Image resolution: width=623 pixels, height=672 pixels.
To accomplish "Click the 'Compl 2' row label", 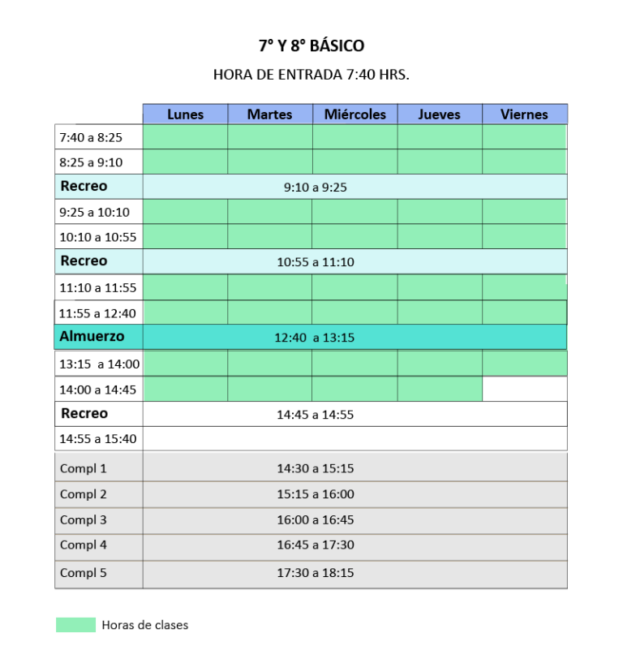I will [x=83, y=494].
